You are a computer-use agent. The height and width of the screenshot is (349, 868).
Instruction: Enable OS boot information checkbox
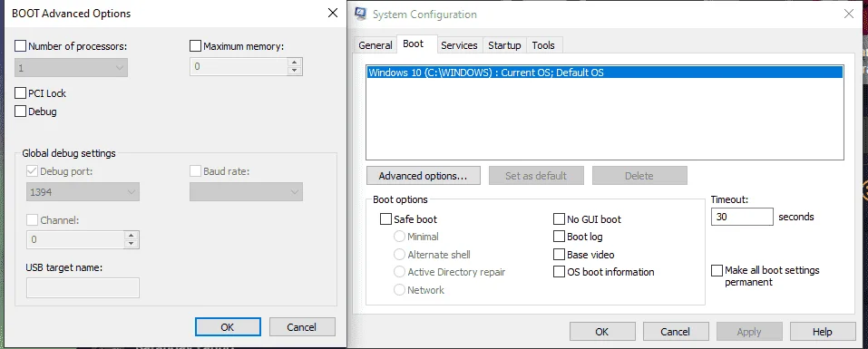[559, 272]
